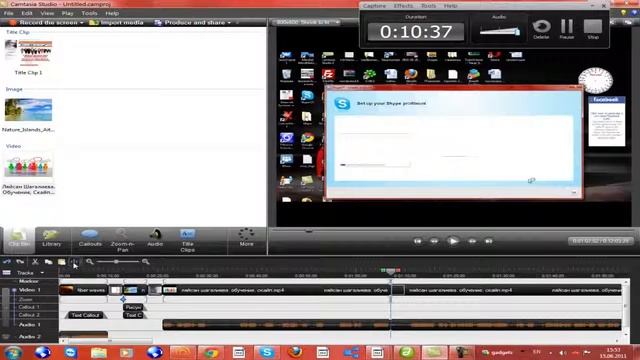Click the Play button in preview

453,241
